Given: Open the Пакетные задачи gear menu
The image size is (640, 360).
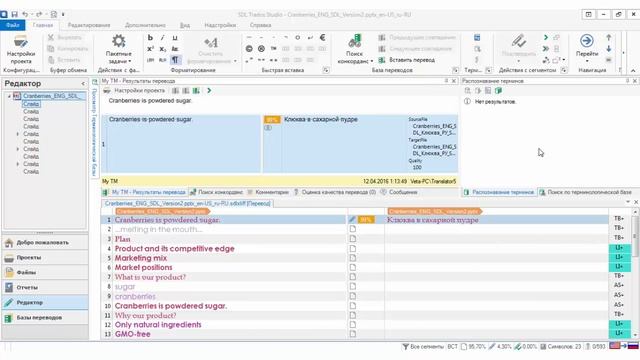Looking at the screenshot, I should click(x=118, y=49).
